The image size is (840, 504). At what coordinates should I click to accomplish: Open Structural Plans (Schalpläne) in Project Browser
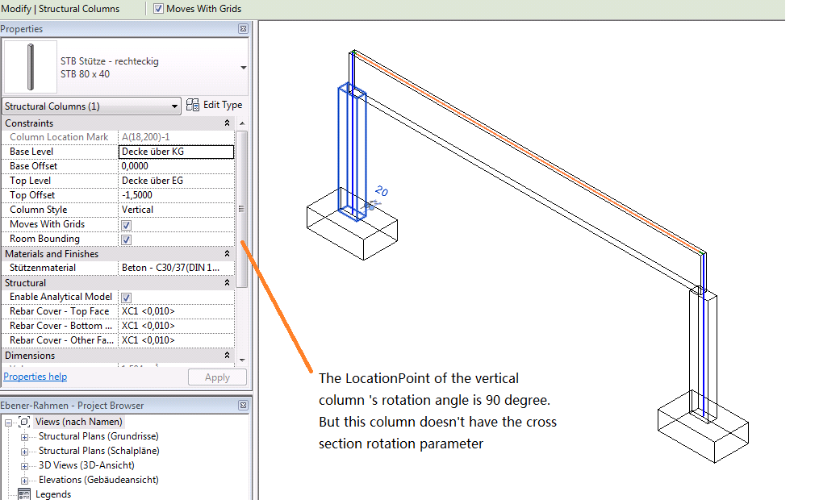point(98,450)
